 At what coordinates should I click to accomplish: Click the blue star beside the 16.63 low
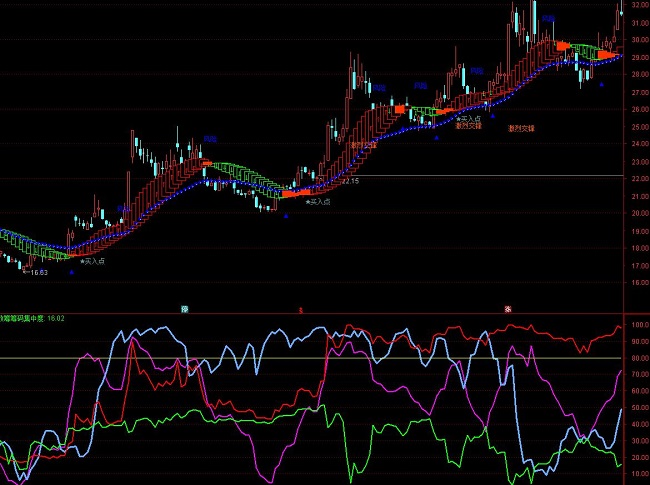click(71, 271)
